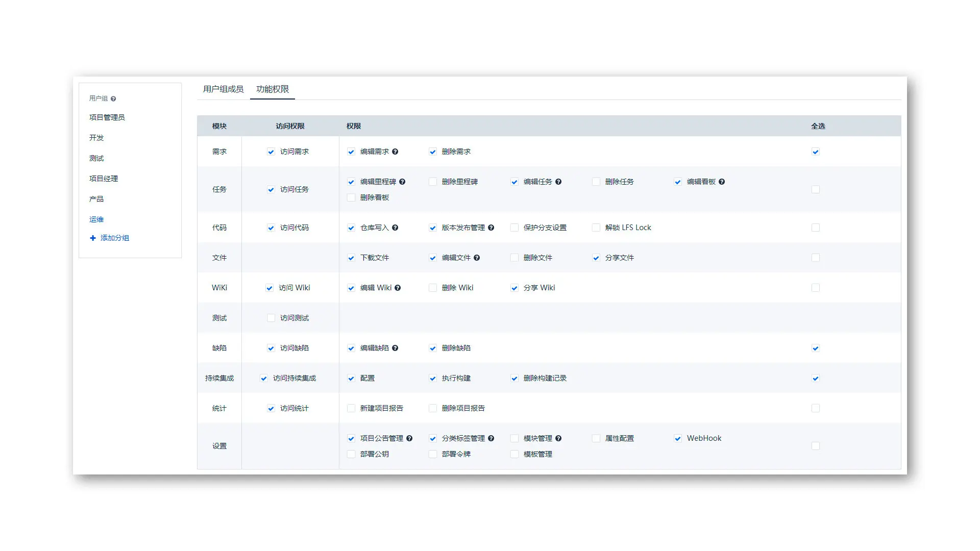980x551 pixels.
Task: Tick the 全选 checkbox in the 代码 row
Action: coord(816,228)
